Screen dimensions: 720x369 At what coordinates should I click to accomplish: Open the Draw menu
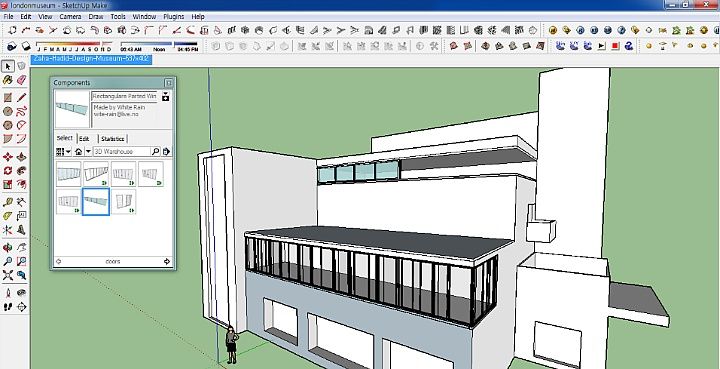click(96, 17)
